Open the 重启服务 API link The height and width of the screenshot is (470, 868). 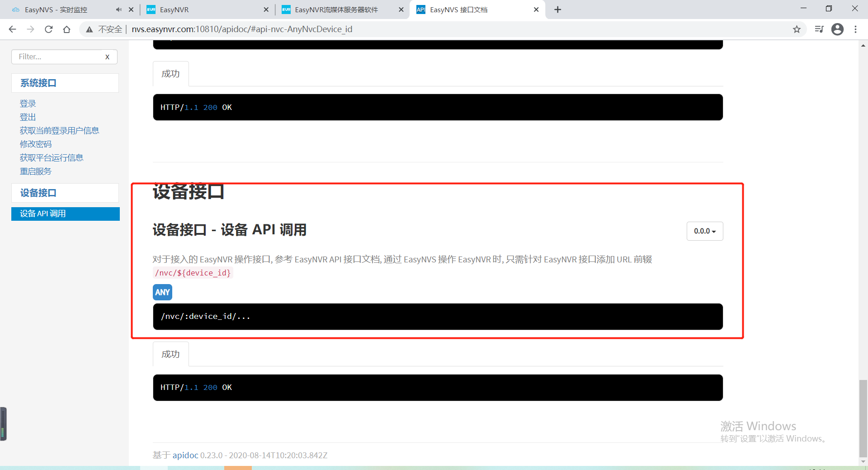coord(36,171)
